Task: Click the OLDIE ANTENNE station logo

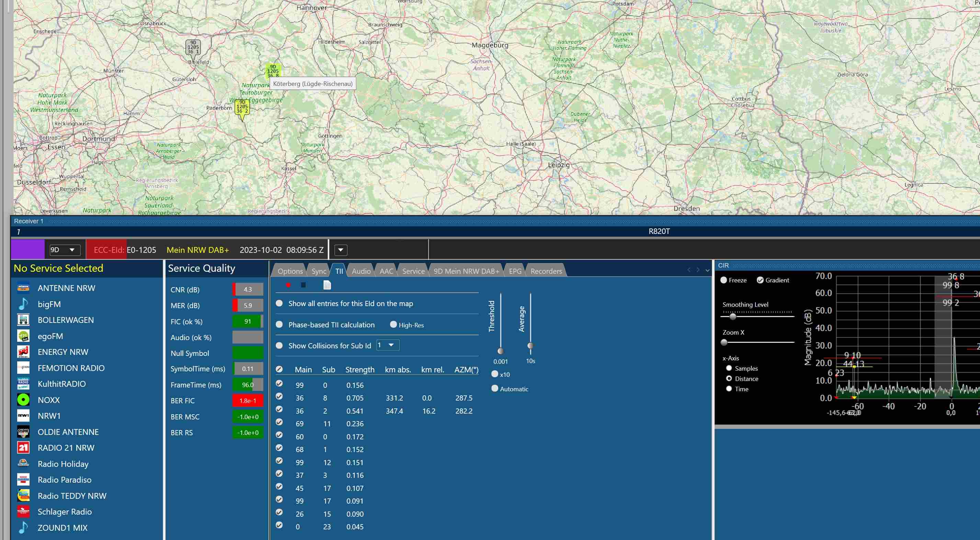Action: click(x=23, y=431)
